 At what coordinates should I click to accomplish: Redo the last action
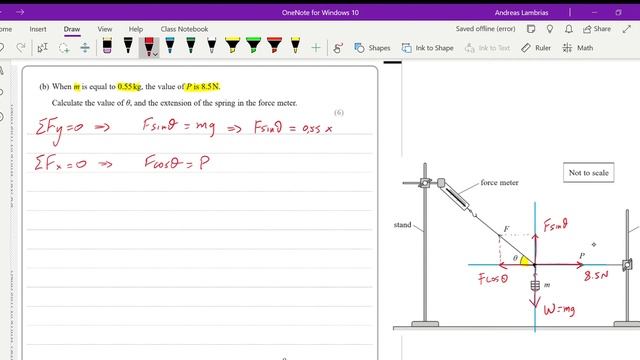pos(21,48)
